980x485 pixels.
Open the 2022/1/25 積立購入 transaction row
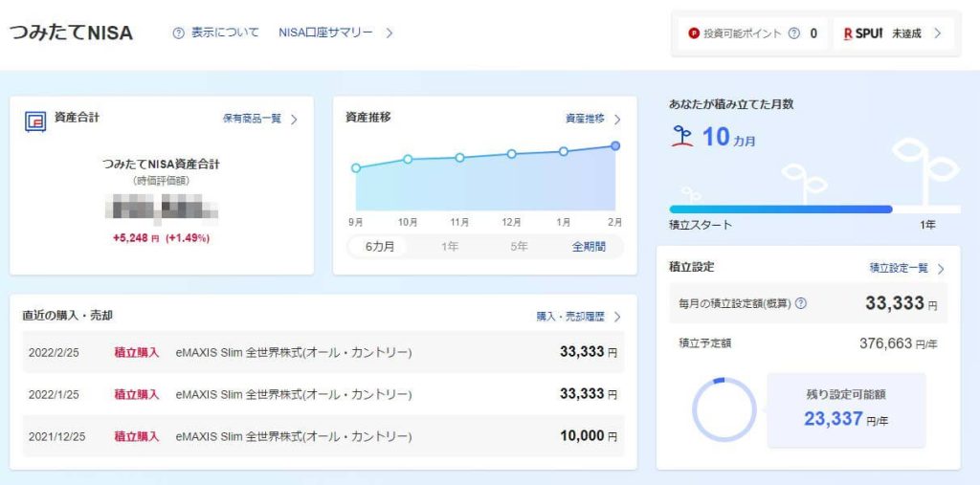pyautogui.click(x=323, y=394)
